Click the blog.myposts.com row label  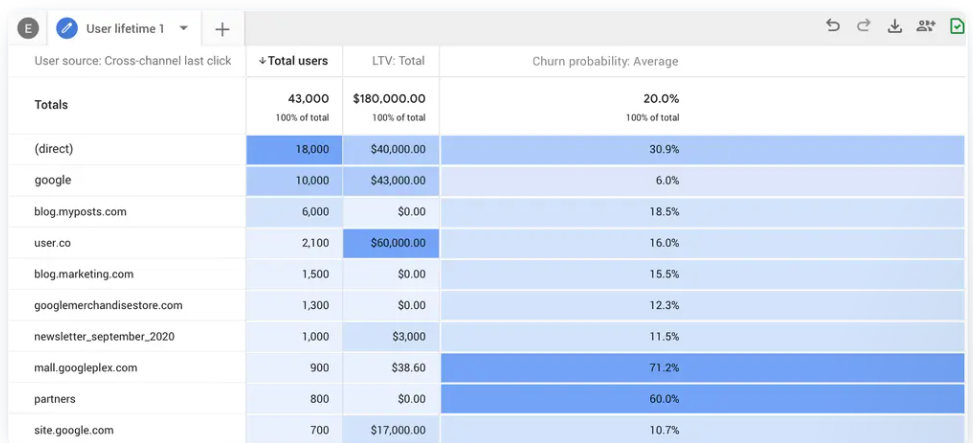tap(80, 212)
